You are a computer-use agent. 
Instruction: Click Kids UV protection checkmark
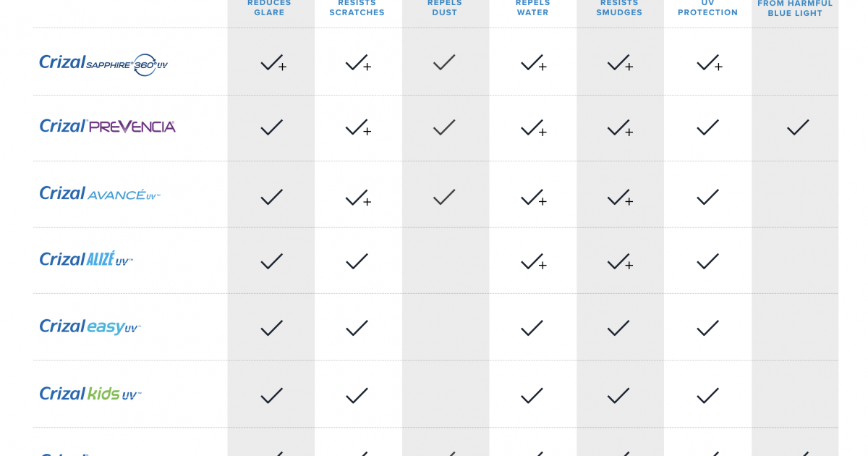click(707, 396)
